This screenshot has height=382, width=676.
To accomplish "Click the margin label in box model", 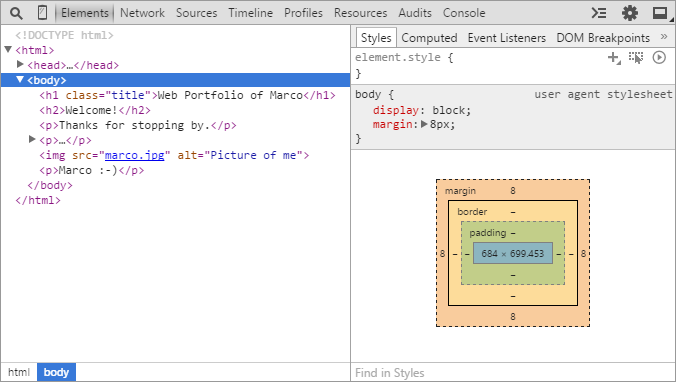I will click(x=460, y=191).
